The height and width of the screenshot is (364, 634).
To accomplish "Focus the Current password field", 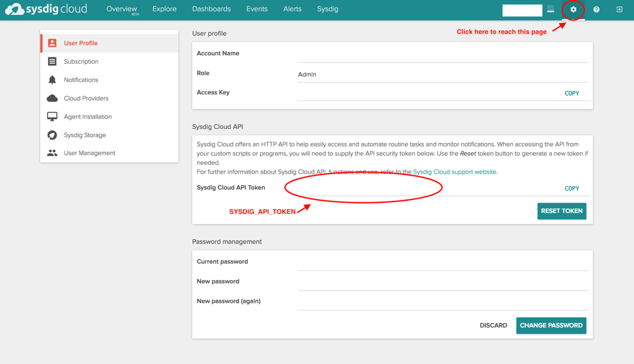I will tap(443, 263).
